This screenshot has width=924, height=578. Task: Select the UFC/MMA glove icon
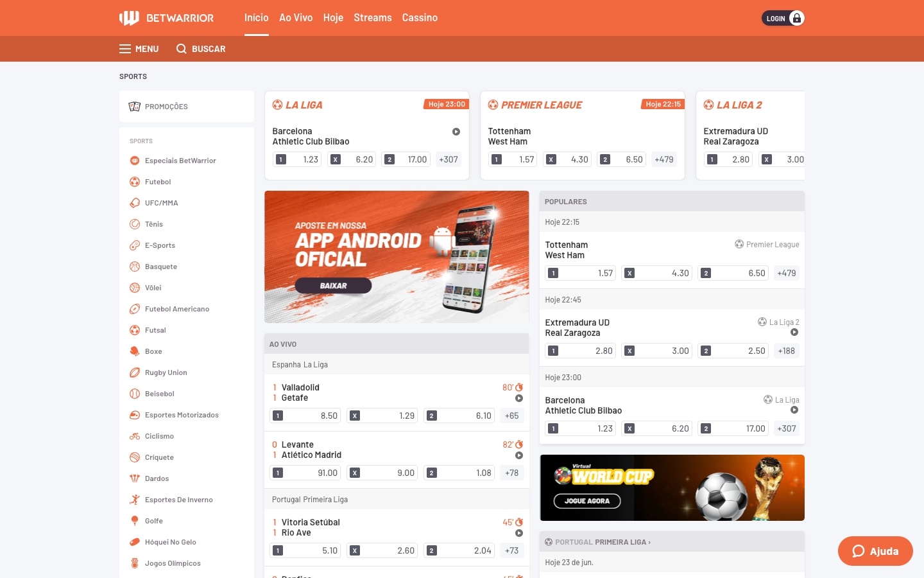point(135,203)
